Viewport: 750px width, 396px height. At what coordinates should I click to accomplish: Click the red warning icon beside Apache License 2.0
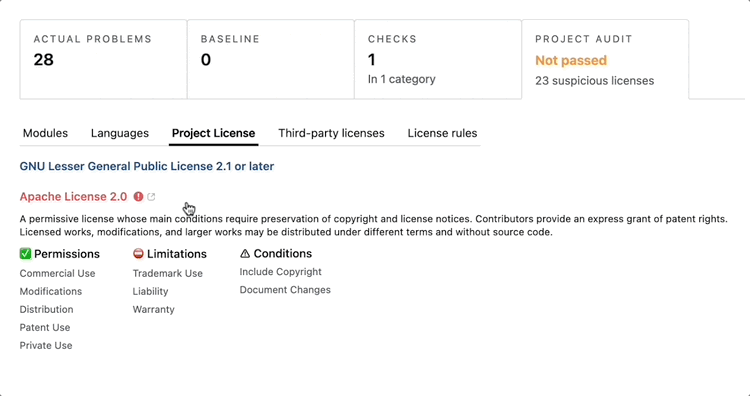tap(138, 197)
